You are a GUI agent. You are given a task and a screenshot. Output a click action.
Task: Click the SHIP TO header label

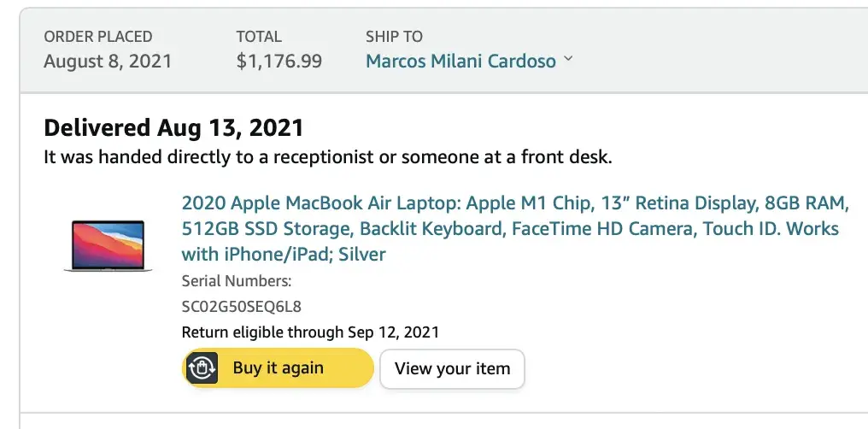[394, 37]
